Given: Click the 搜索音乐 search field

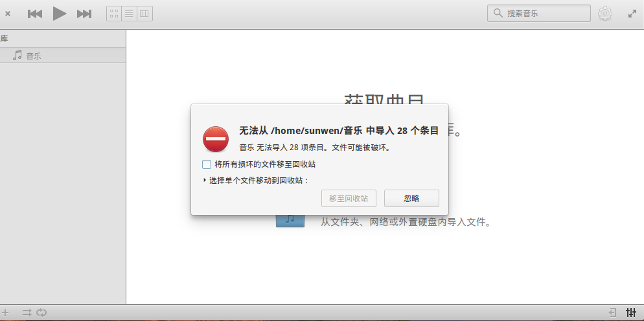Looking at the screenshot, I should [x=539, y=13].
